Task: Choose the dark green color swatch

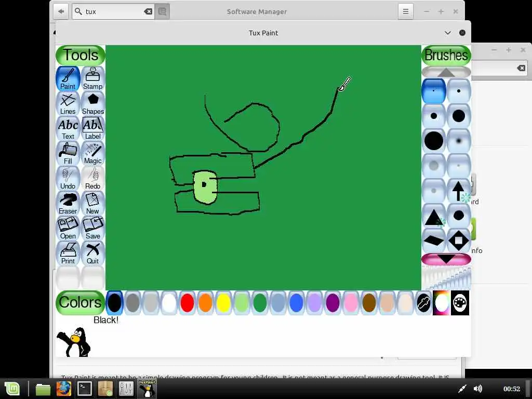Action: click(260, 303)
